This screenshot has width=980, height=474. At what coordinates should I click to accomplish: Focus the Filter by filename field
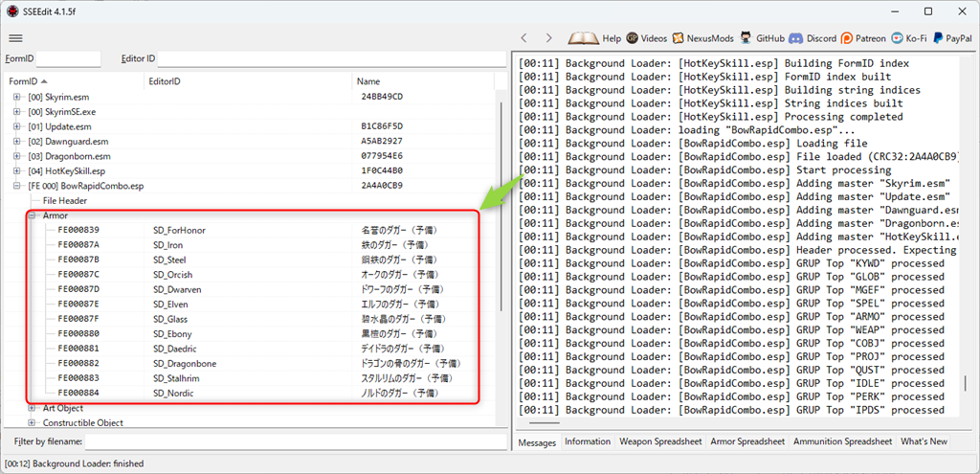[x=296, y=441]
